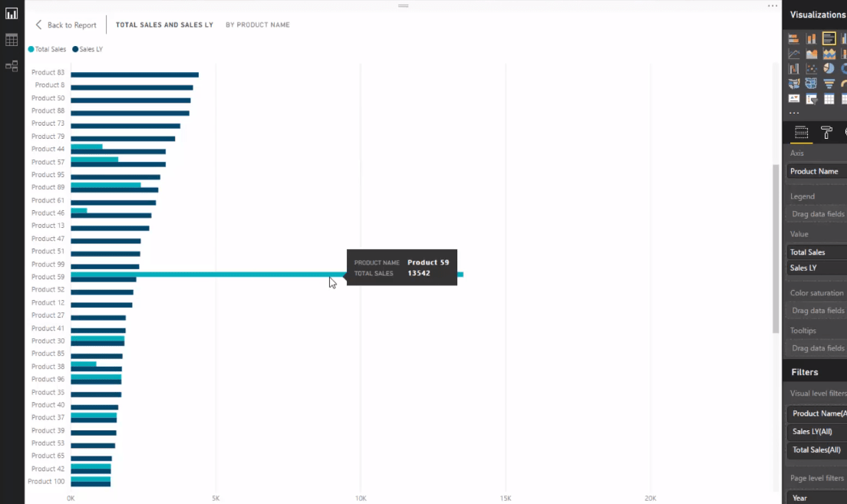
Task: Select the Slicer visual
Action: (x=812, y=99)
